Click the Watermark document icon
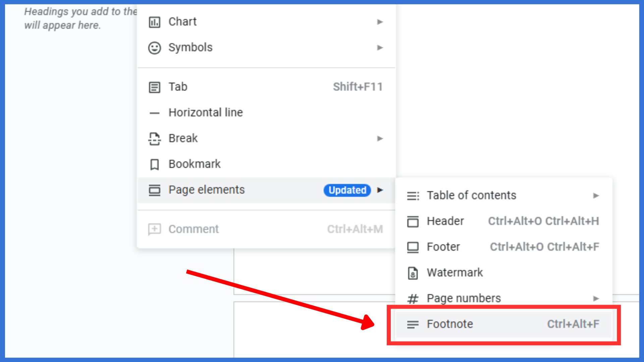The width and height of the screenshot is (644, 362). 413,273
